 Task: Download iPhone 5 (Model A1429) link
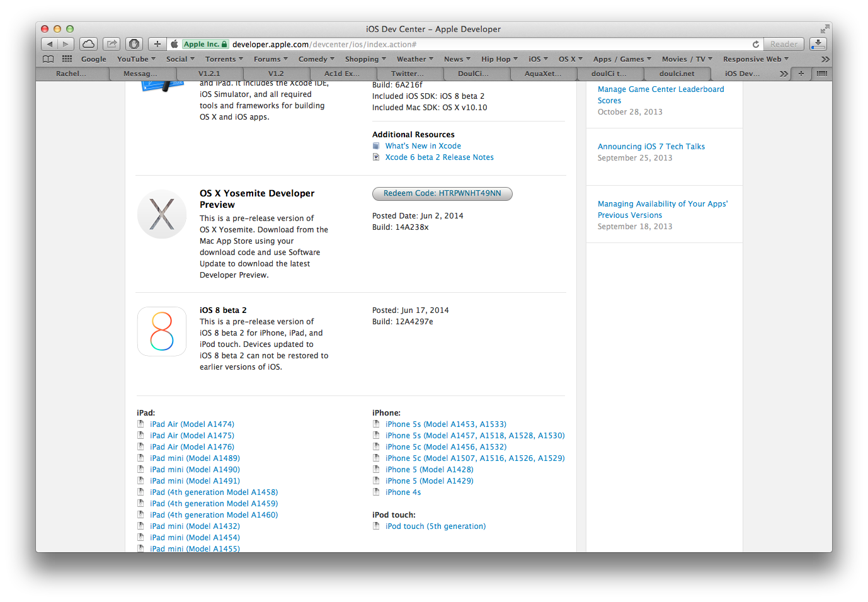tap(430, 481)
